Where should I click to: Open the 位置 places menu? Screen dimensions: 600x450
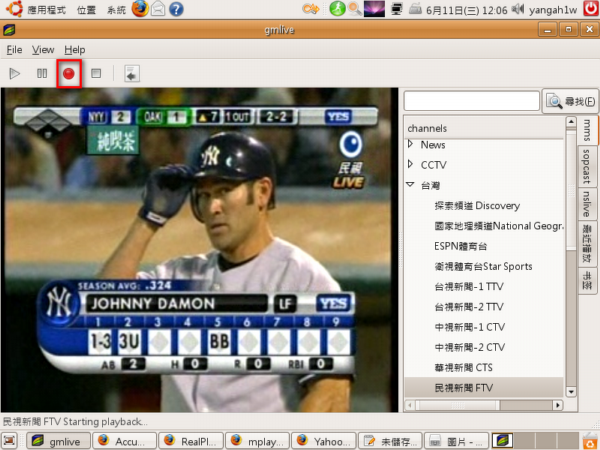(86, 10)
